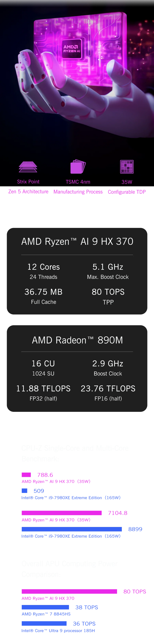Click the pink multi-core bar labeled 7104.8
Image resolution: width=154 pixels, height=644 pixels.
coord(62,513)
